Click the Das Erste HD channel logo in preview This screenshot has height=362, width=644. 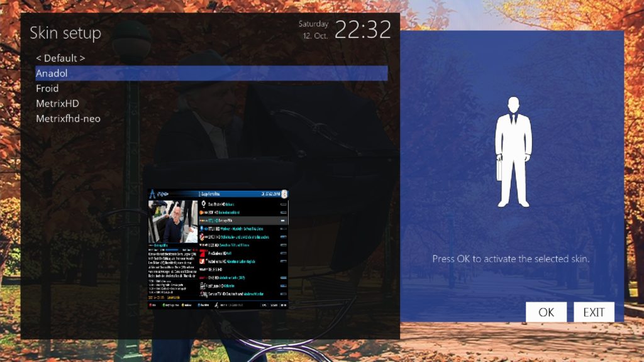(203, 203)
